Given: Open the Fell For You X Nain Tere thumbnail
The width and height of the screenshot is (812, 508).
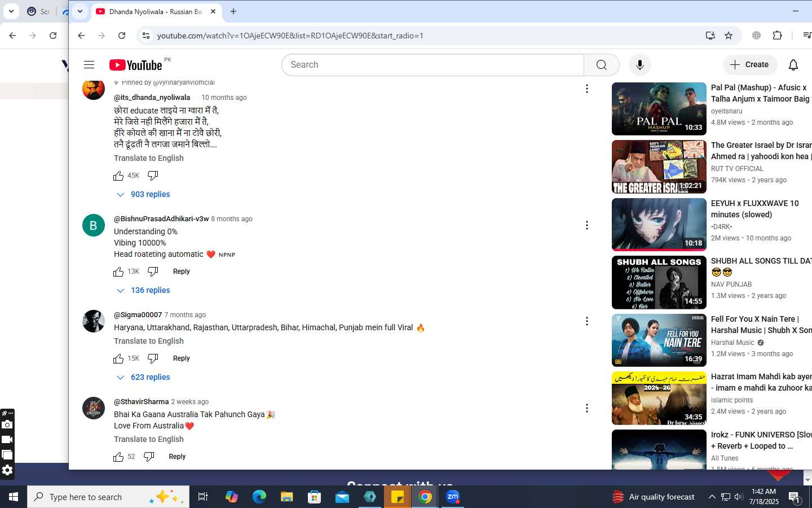Looking at the screenshot, I should coord(659,340).
